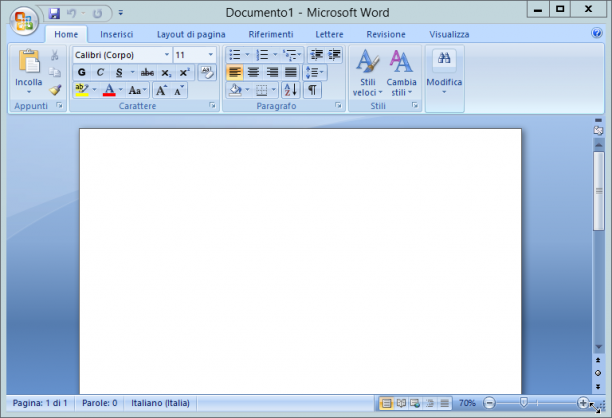Toggle show paragraph marks ¶
Image resolution: width=612 pixels, height=418 pixels.
(x=312, y=90)
